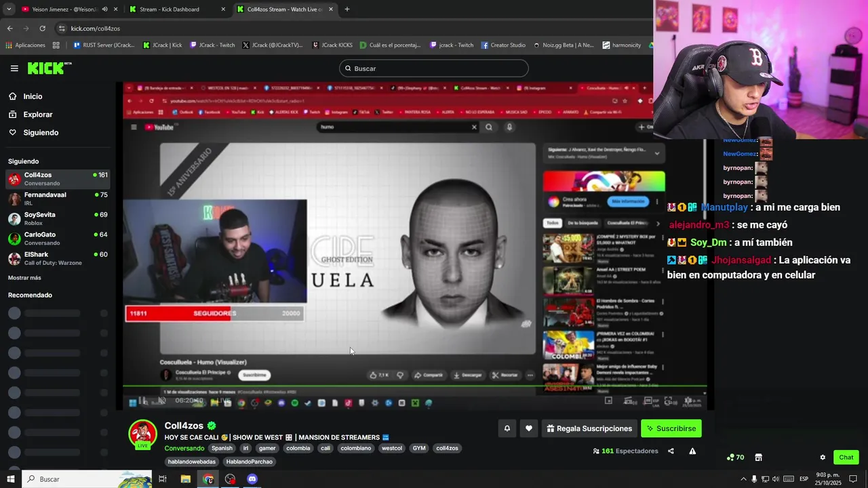
Task: Select the kick.com/coll4zos address bar
Action: pos(353,28)
